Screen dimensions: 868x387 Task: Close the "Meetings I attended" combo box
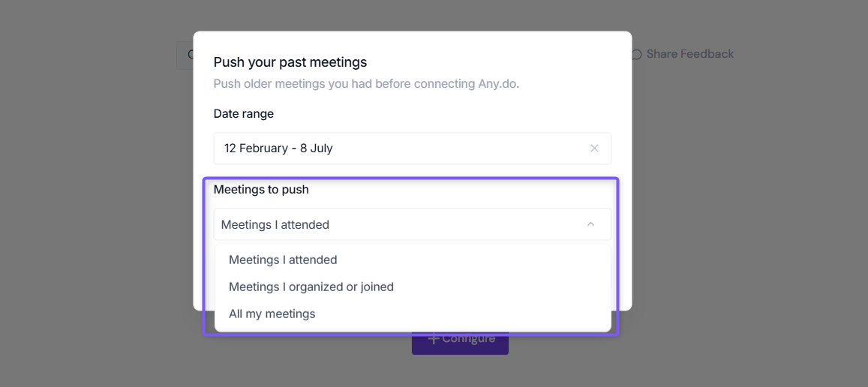tap(413, 224)
